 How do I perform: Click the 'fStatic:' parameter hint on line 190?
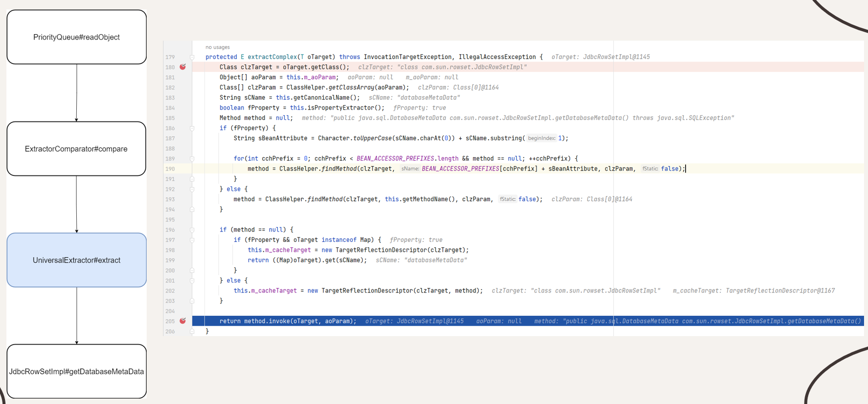pos(650,169)
